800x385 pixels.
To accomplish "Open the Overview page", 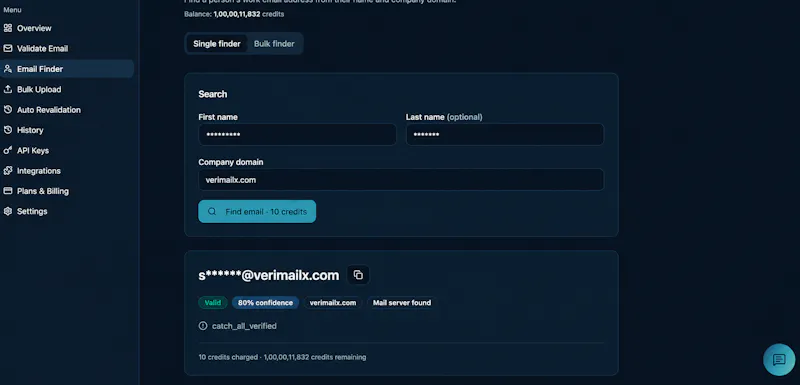I will click(34, 28).
